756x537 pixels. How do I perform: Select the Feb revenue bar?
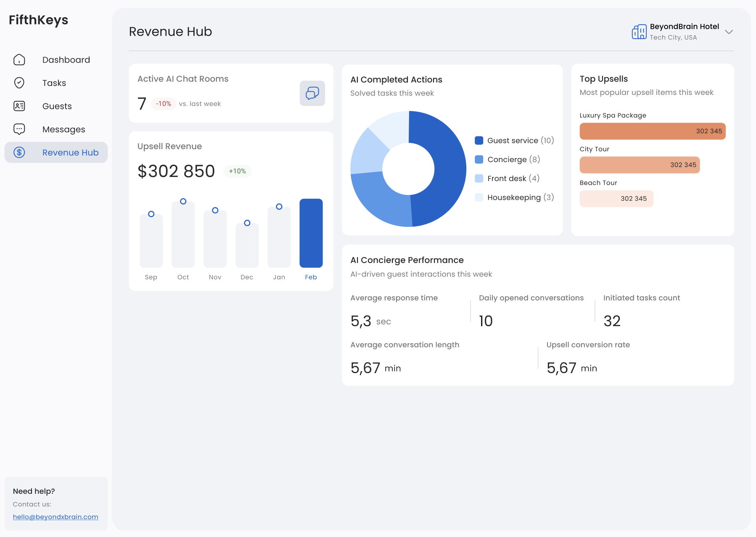[x=311, y=233]
